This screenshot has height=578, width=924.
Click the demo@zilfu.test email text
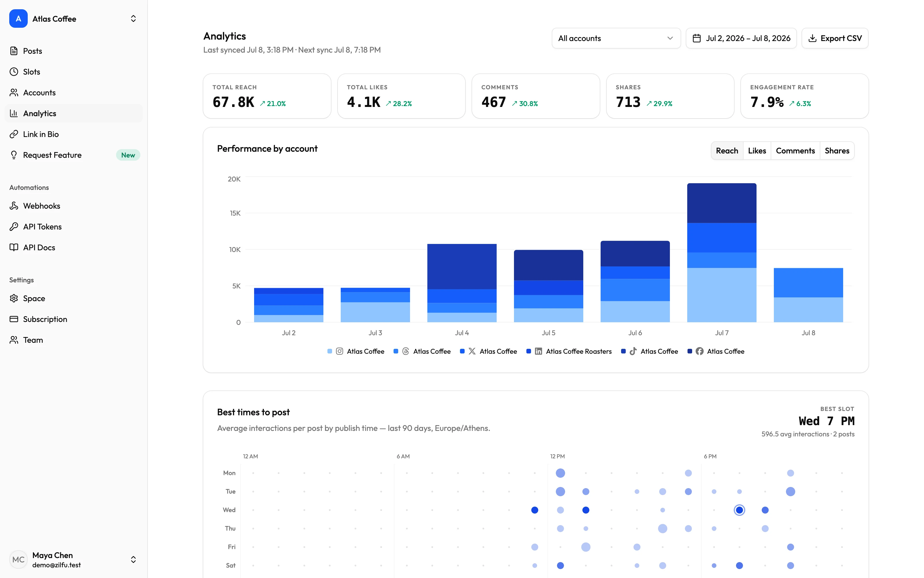(x=57, y=565)
